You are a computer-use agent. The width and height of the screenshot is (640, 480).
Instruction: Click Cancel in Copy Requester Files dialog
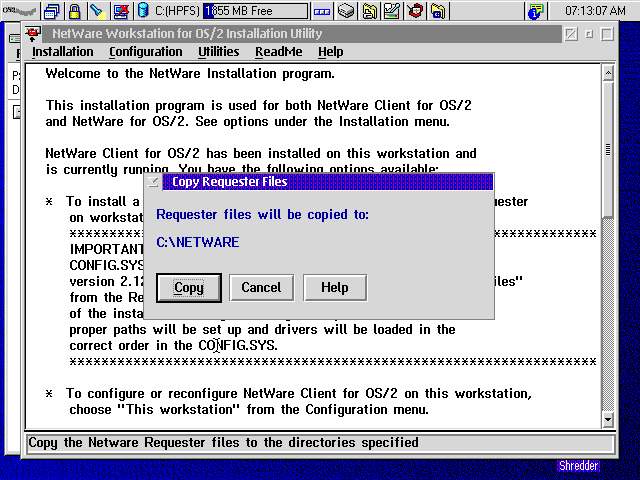[261, 288]
